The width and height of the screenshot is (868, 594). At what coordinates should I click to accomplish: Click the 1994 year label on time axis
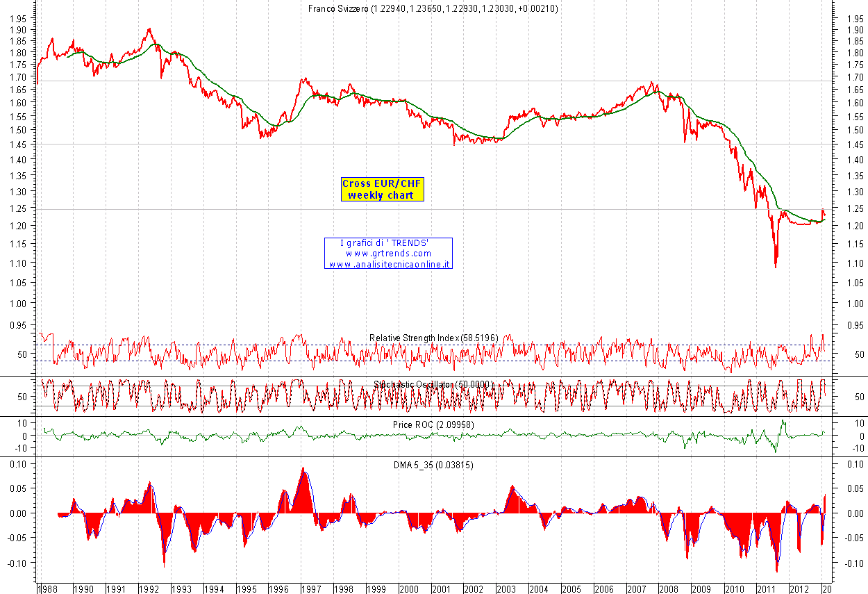(x=215, y=588)
